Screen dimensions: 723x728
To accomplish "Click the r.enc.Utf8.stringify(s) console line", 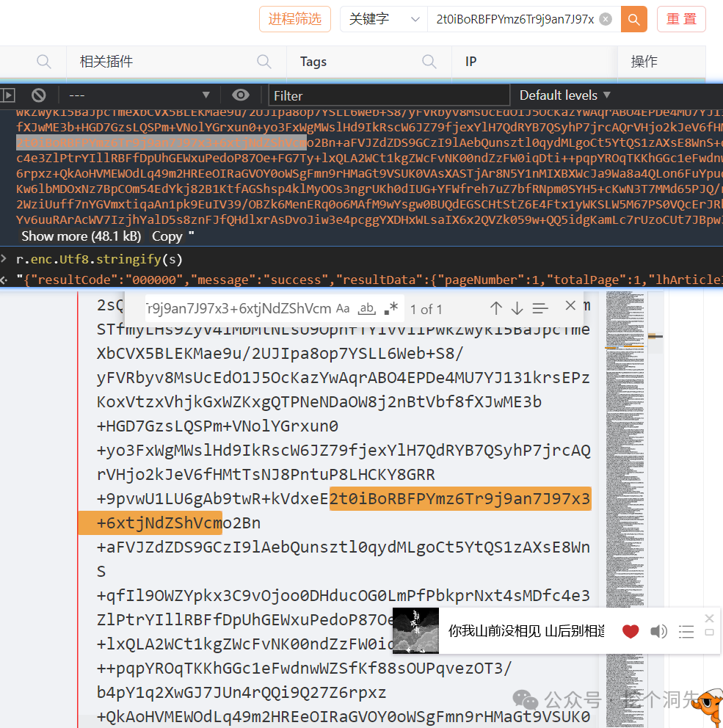I will coord(99,259).
